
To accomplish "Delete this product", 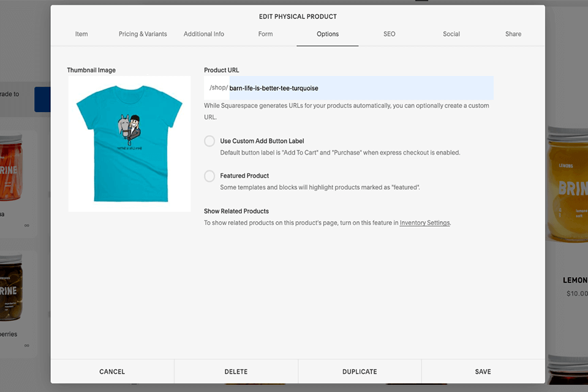I will (x=236, y=372).
